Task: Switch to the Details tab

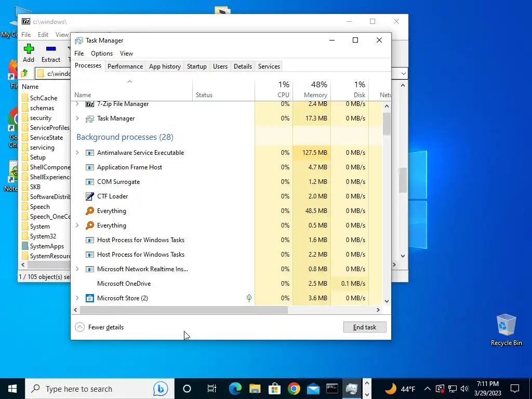Action: 243,66
